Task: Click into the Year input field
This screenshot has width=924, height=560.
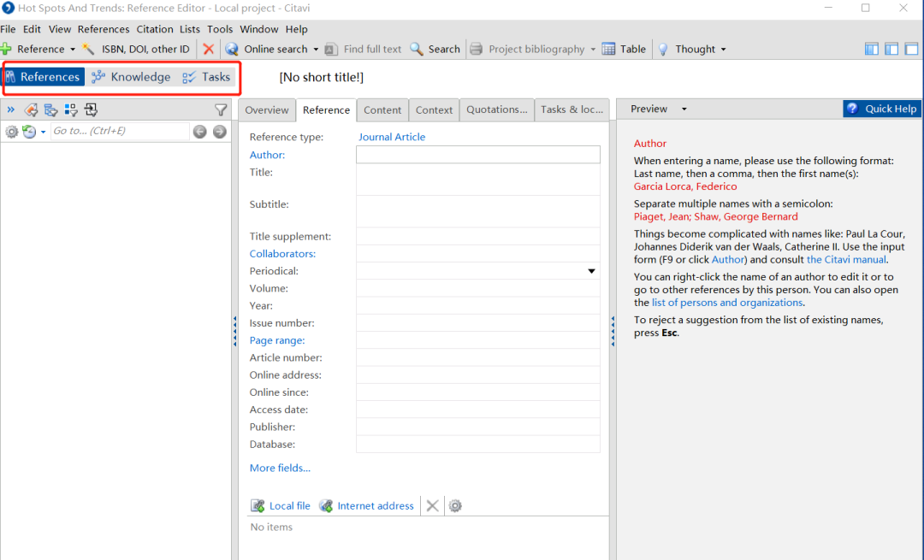Action: point(478,305)
